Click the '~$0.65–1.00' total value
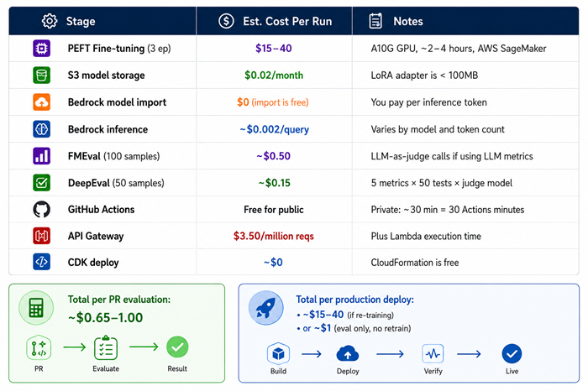This screenshot has height=391, width=588. [x=105, y=318]
